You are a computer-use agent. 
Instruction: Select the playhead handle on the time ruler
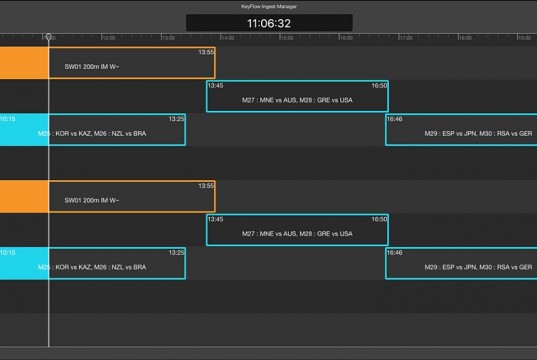coord(49,37)
